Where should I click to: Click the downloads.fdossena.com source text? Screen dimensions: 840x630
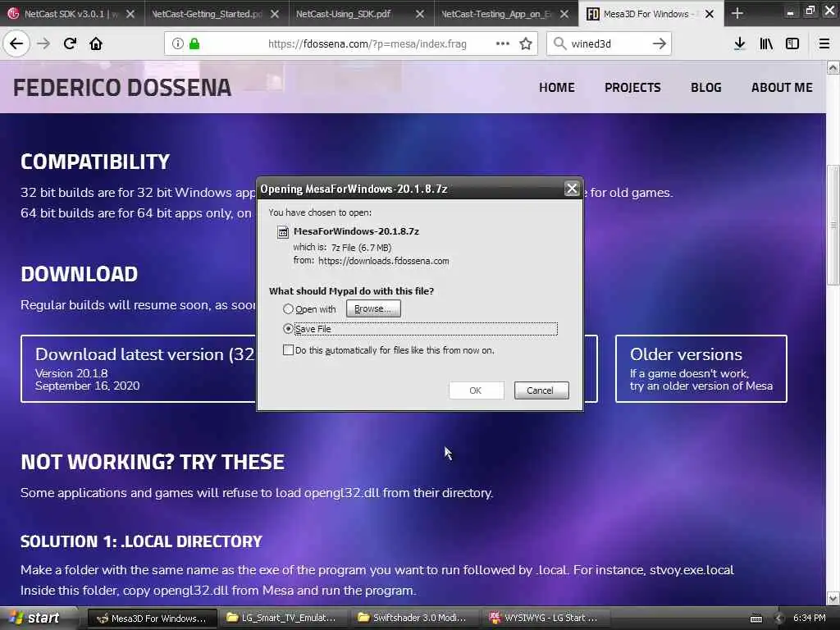(x=384, y=261)
